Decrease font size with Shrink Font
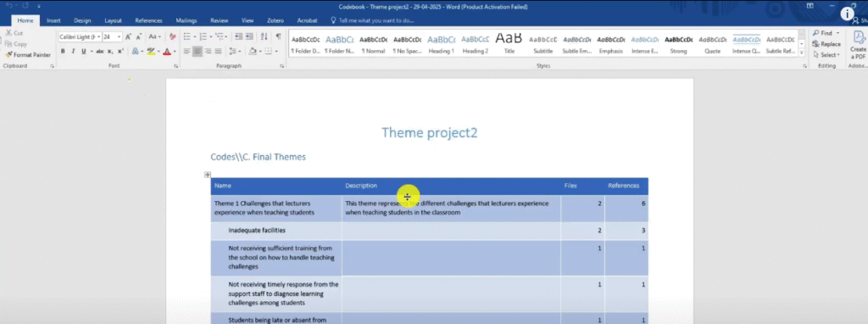868x324 pixels. 138,37
